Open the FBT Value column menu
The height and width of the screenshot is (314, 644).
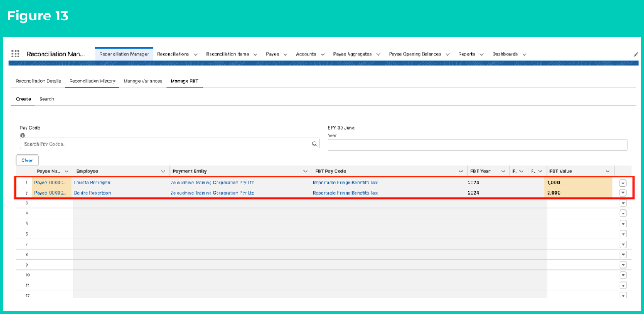(608, 171)
